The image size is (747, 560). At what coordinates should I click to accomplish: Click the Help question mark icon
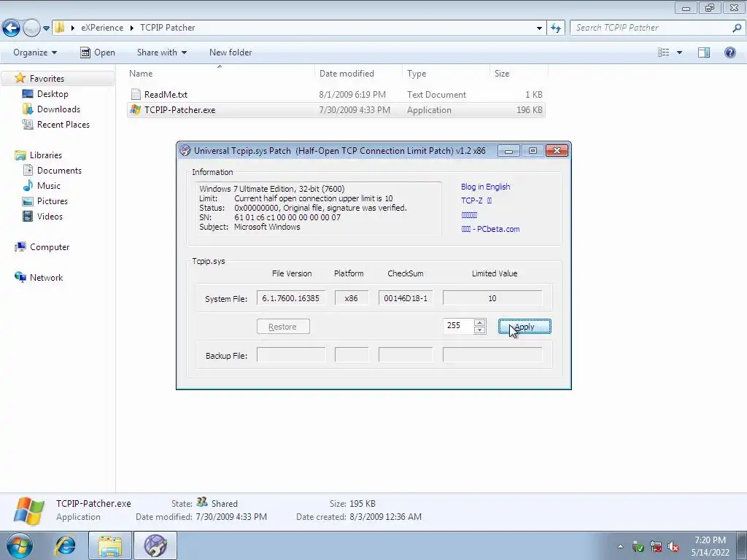729,52
